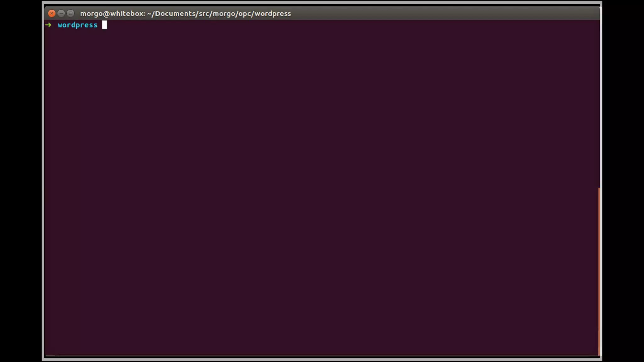Click the 'opc' segment of the title path
Image resolution: width=644 pixels, height=362 pixels.
point(245,14)
